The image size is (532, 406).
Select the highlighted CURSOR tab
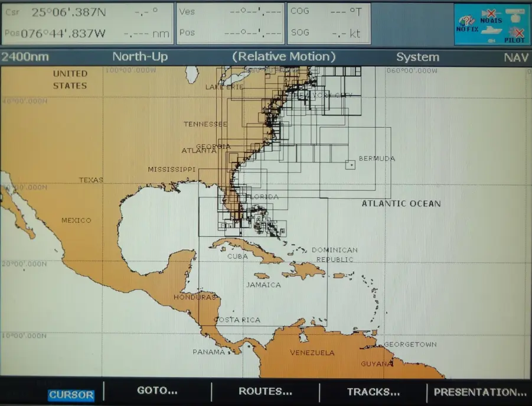[x=71, y=395]
